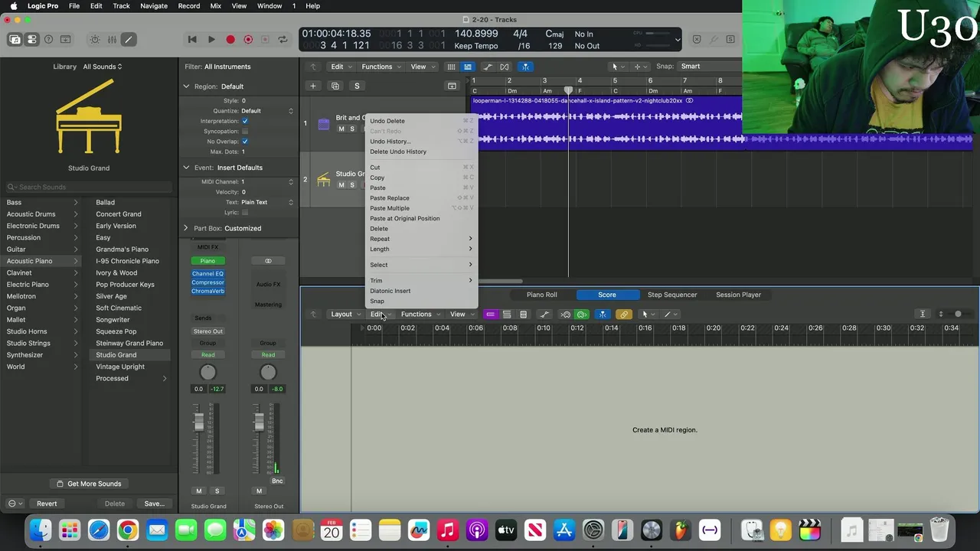Screen dimensions: 980x551
Task: Open Quick Help question mark button
Action: point(48,40)
